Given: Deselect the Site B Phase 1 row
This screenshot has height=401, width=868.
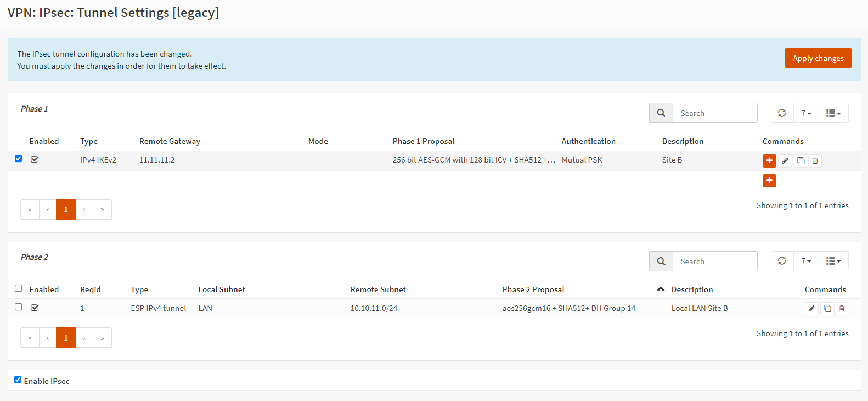Looking at the screenshot, I should click(x=19, y=159).
